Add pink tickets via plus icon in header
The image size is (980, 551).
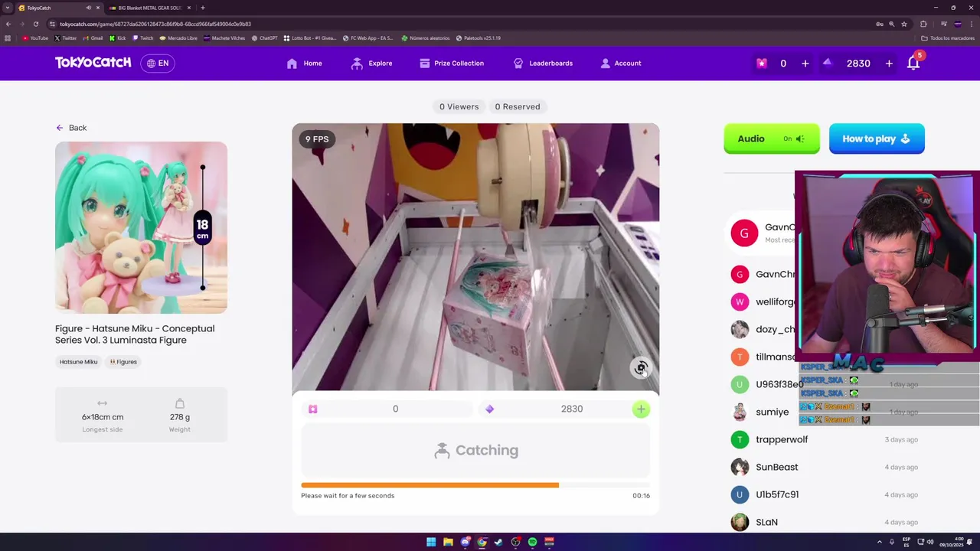pyautogui.click(x=805, y=64)
